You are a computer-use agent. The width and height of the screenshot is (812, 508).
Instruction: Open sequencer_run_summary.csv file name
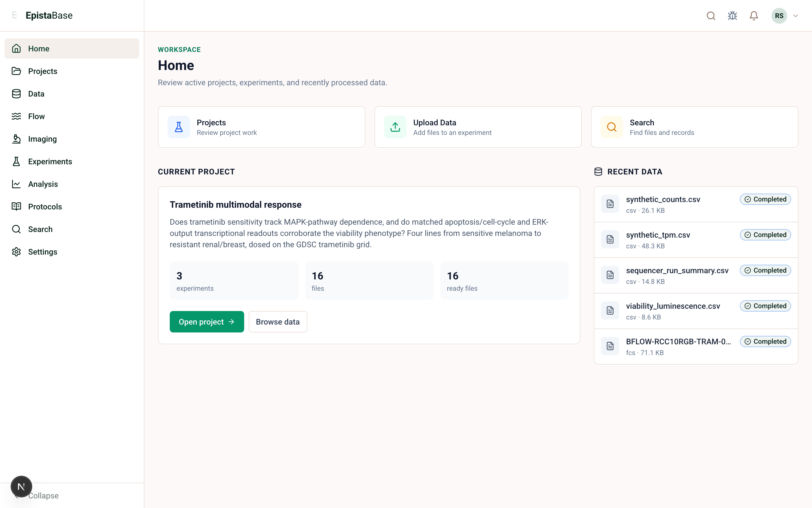[x=677, y=271]
